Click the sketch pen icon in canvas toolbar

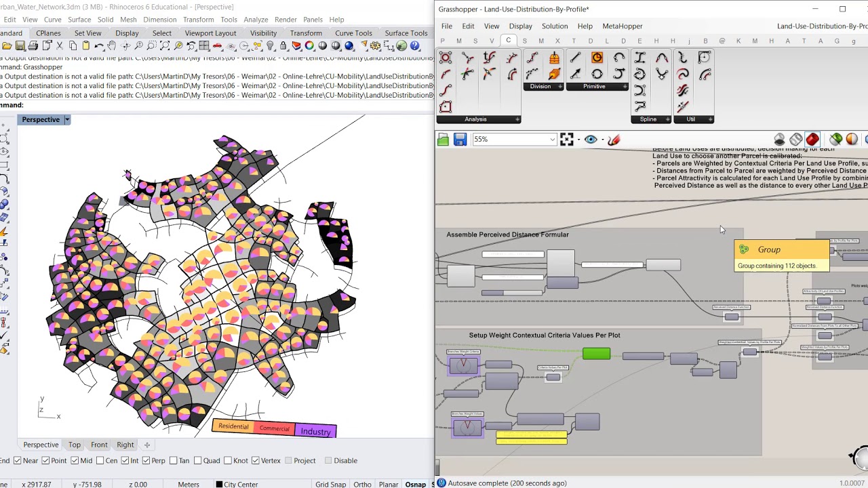click(614, 140)
